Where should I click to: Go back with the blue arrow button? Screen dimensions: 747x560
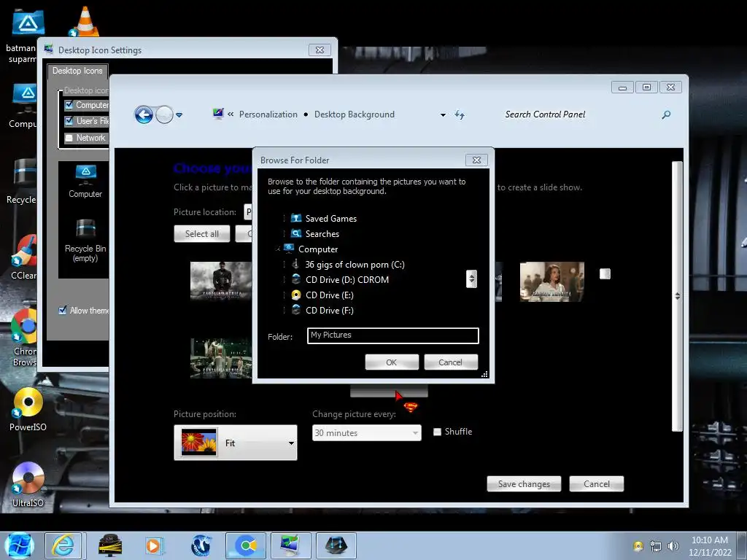[x=144, y=114]
